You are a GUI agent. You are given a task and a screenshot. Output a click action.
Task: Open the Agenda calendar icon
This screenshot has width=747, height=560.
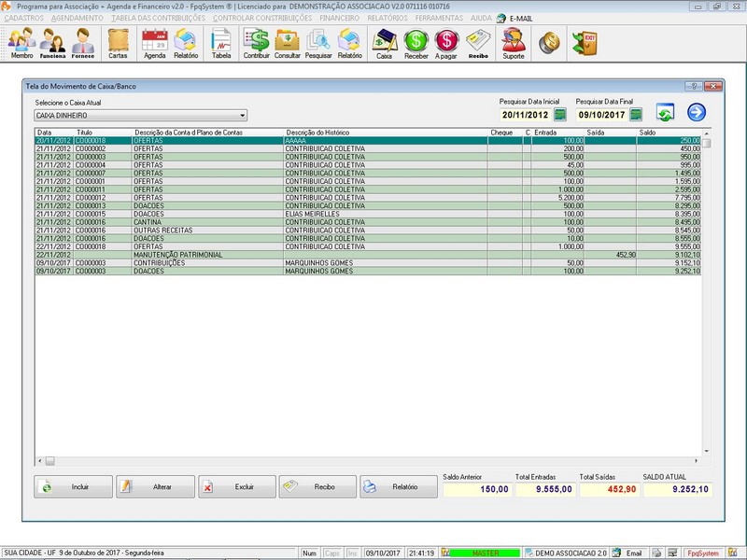point(154,43)
